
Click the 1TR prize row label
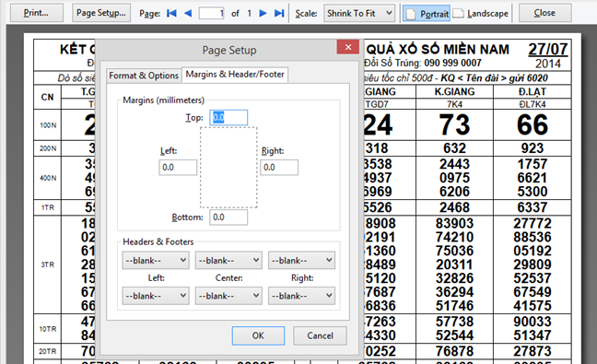(48, 207)
